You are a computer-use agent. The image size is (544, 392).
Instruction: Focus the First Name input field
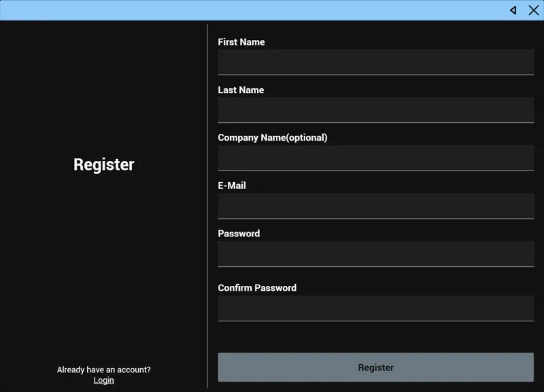tap(376, 62)
